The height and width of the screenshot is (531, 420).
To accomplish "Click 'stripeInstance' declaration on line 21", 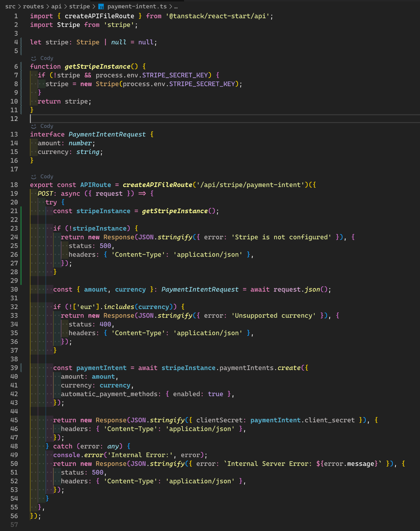I will (x=103, y=211).
